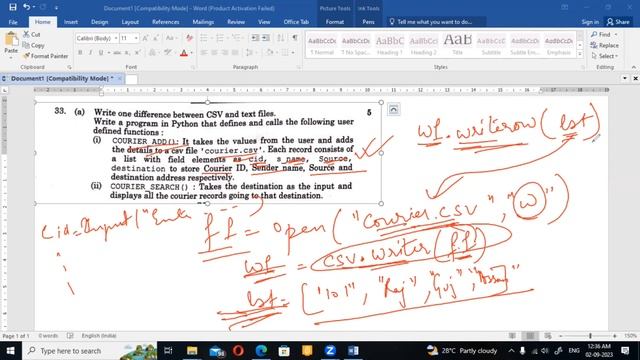Screen dimensions: 640x360
Task: Collapse the ribbon with the arrow
Action: pyautogui.click(x=633, y=67)
